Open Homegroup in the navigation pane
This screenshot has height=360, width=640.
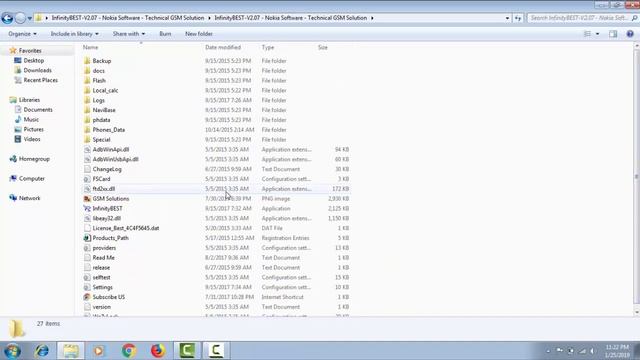tap(34, 159)
